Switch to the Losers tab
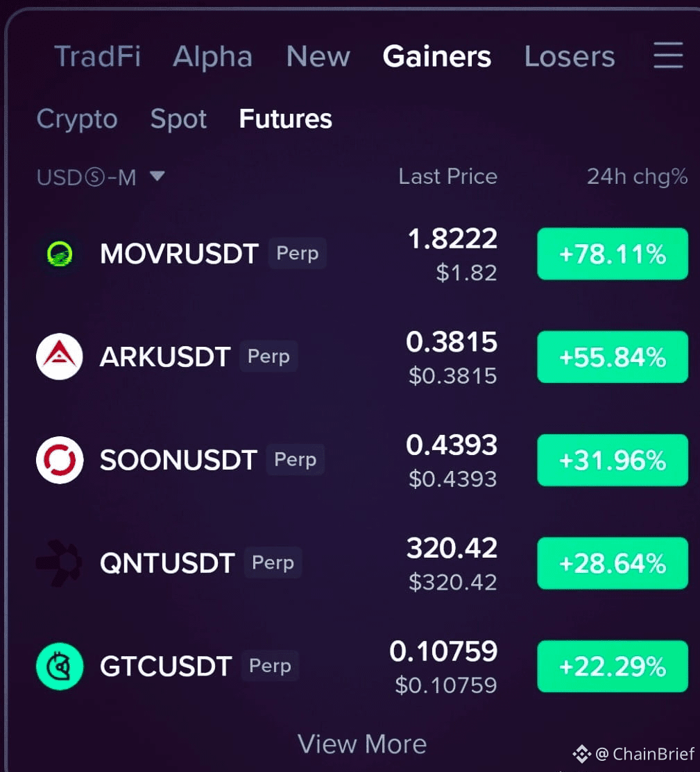The height and width of the screenshot is (772, 700). pos(570,56)
